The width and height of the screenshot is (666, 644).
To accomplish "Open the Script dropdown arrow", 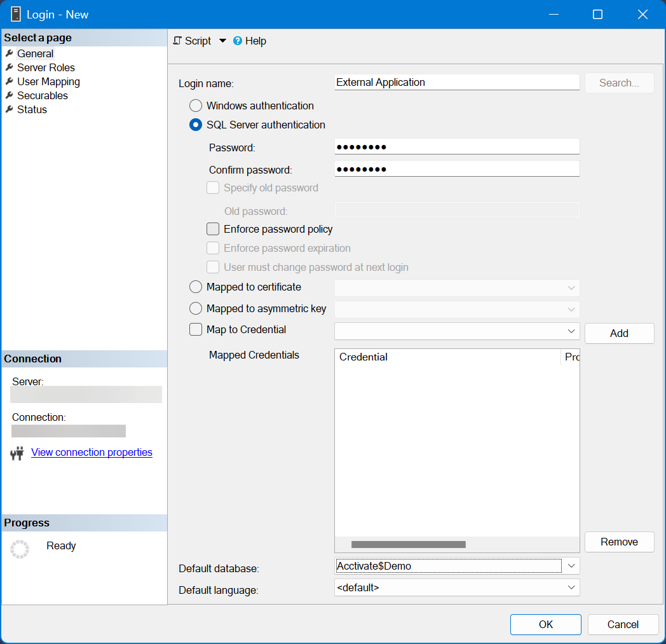I will click(222, 41).
